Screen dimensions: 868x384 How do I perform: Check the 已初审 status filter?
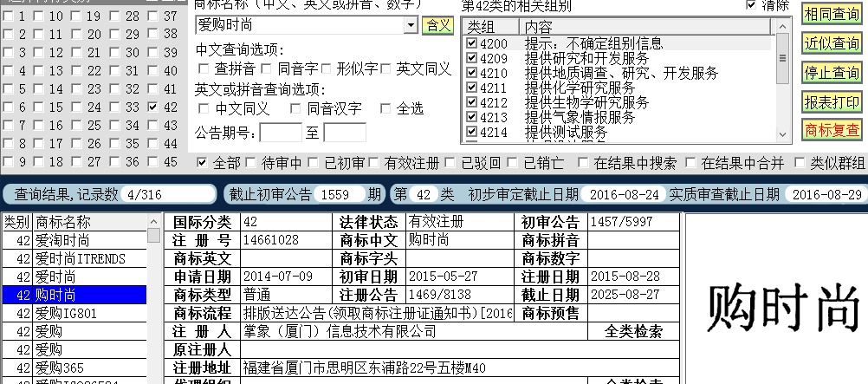pos(314,162)
